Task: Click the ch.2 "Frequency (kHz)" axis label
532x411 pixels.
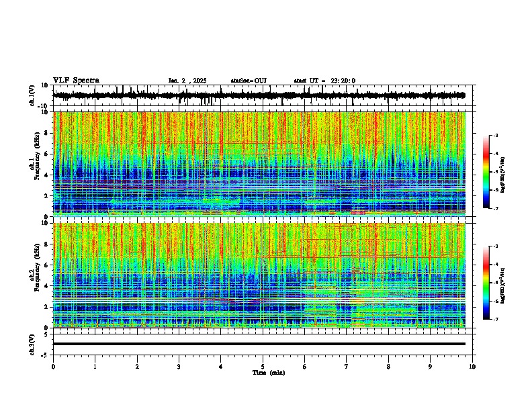Action: (37, 267)
